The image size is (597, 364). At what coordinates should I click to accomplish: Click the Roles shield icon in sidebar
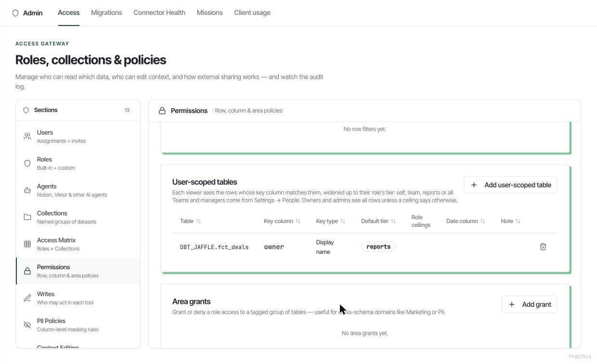tap(27, 163)
